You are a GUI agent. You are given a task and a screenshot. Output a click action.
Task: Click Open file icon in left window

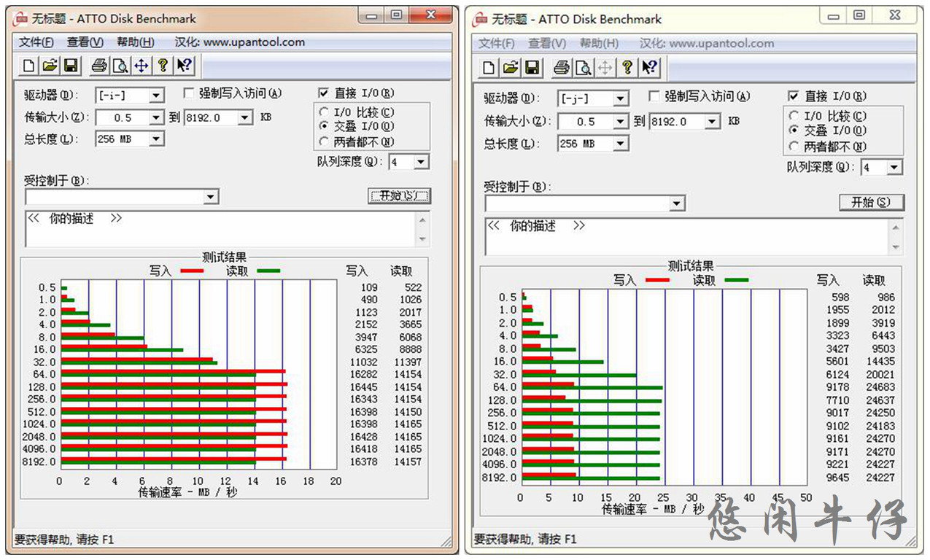point(50,66)
